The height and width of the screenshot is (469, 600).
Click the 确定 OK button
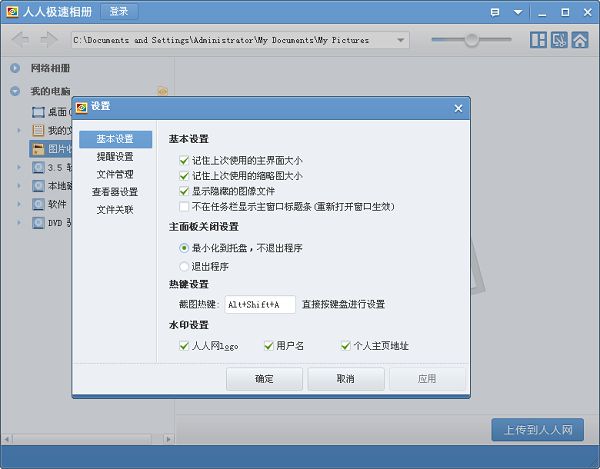pos(264,379)
